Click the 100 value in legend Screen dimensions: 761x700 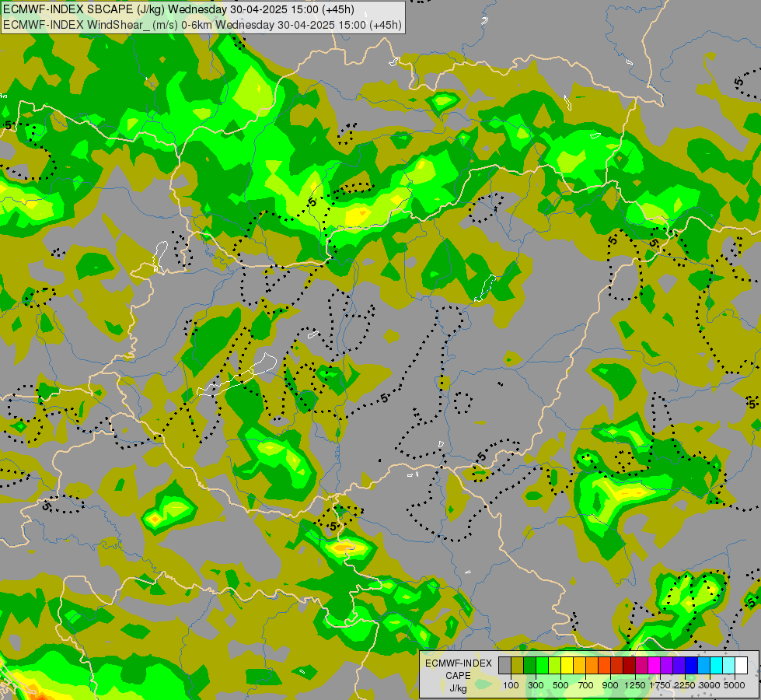coord(511,685)
